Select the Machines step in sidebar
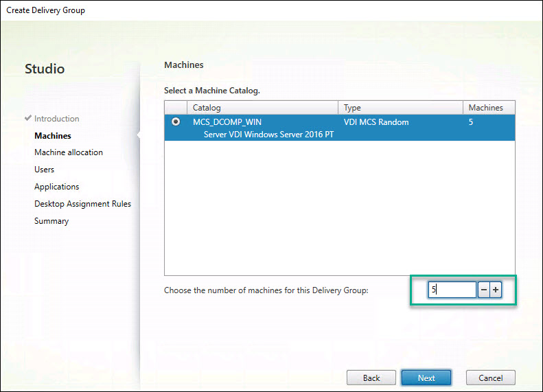The width and height of the screenshot is (543, 392). point(53,136)
